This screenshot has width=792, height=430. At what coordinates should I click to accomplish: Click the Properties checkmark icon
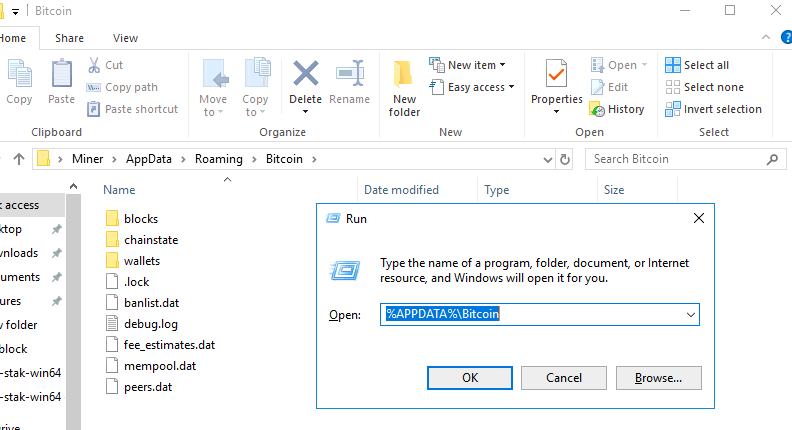click(557, 75)
